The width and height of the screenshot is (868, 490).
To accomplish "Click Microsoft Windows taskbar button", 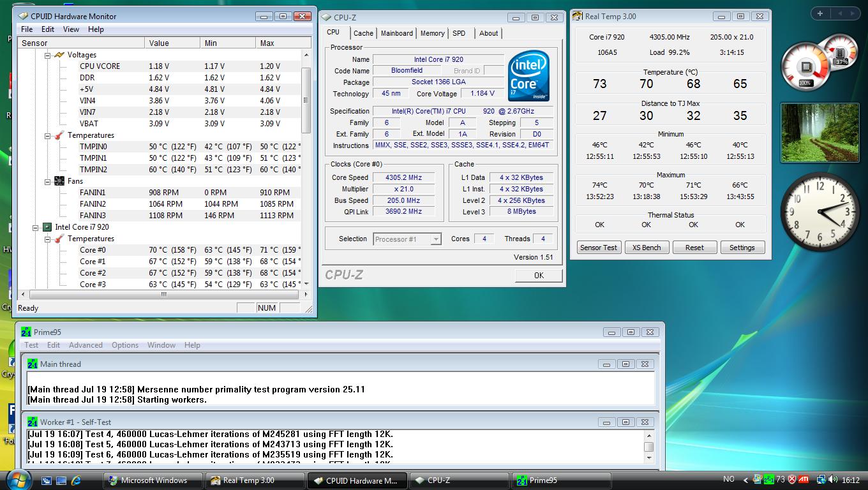I will tap(153, 480).
